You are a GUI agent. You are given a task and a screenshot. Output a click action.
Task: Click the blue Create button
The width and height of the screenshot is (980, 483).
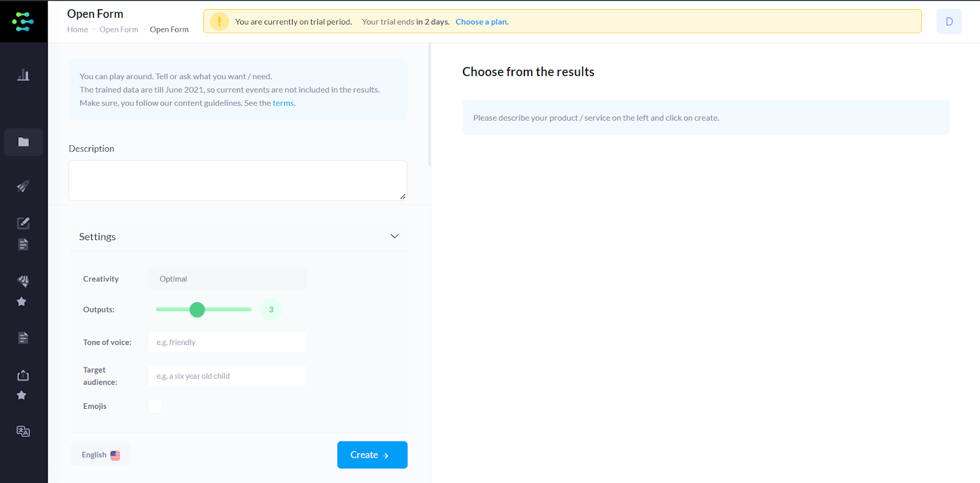coord(372,455)
